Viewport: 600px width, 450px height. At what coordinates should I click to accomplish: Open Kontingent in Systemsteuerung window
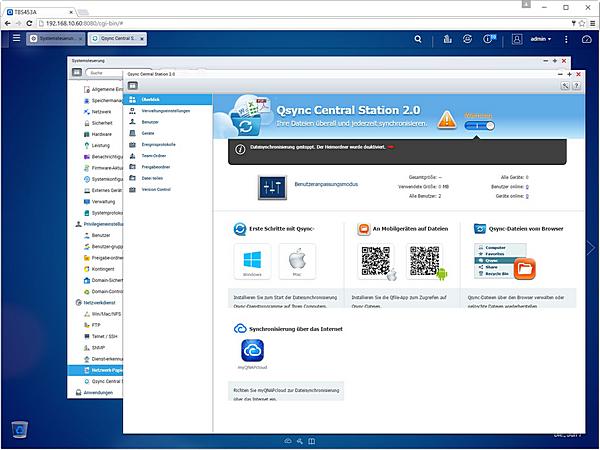click(103, 269)
